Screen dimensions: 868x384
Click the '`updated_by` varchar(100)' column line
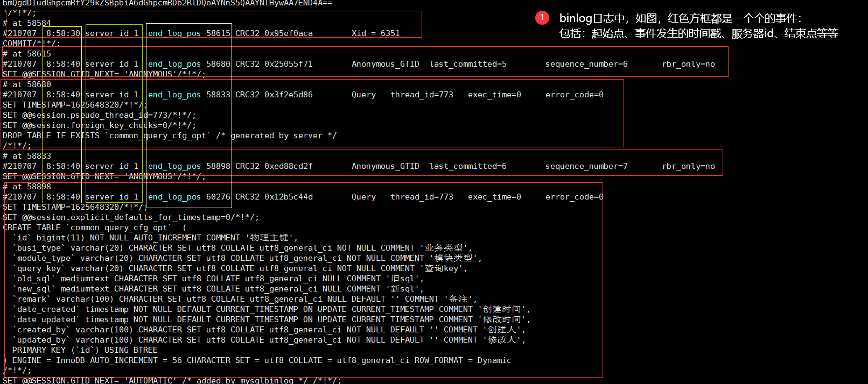pyautogui.click(x=269, y=340)
